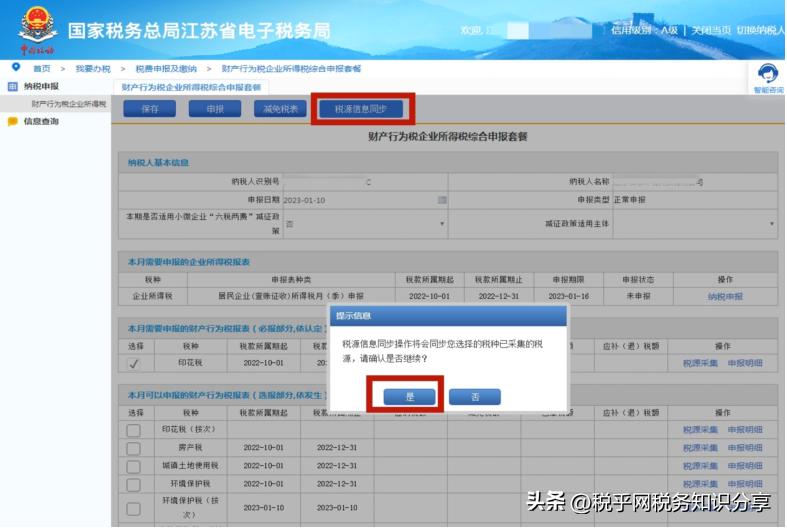Open the 六税两费 减征政策 dropdown
Screen dimensions: 787x528
click(x=365, y=224)
